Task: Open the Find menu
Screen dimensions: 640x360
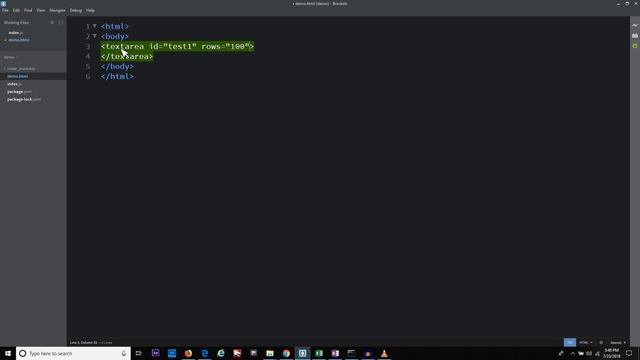Action: click(x=28, y=10)
